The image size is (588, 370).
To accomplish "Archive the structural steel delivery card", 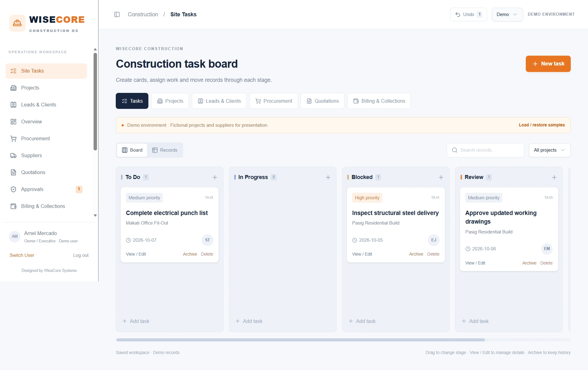I will (x=416, y=254).
